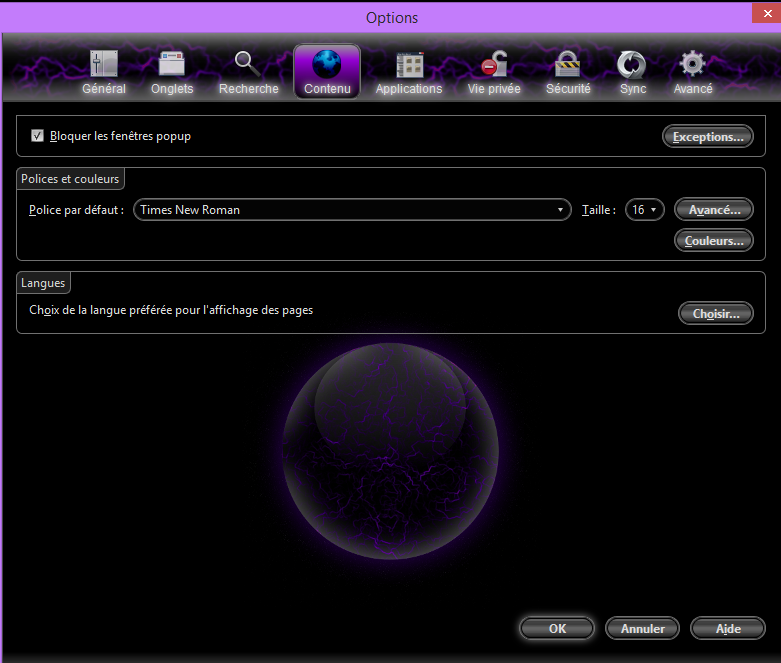Open the Avancé gear icon

click(693, 65)
